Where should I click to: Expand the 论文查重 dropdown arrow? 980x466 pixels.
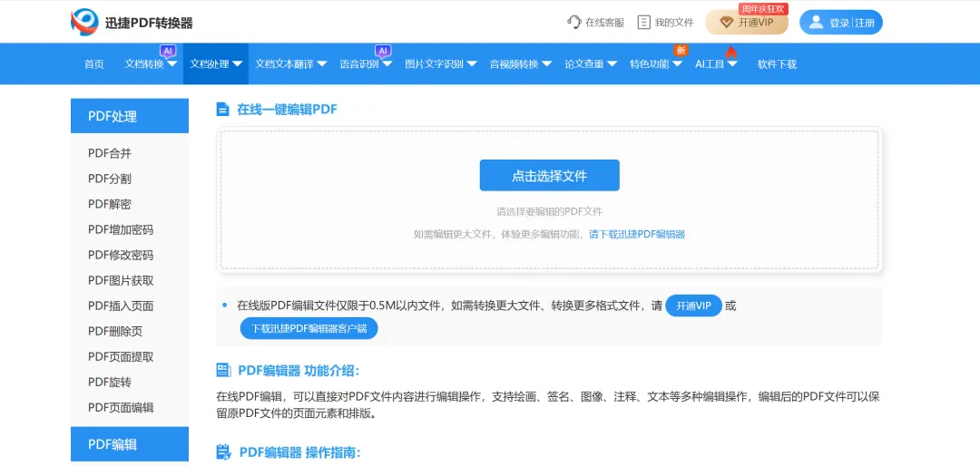click(x=612, y=63)
